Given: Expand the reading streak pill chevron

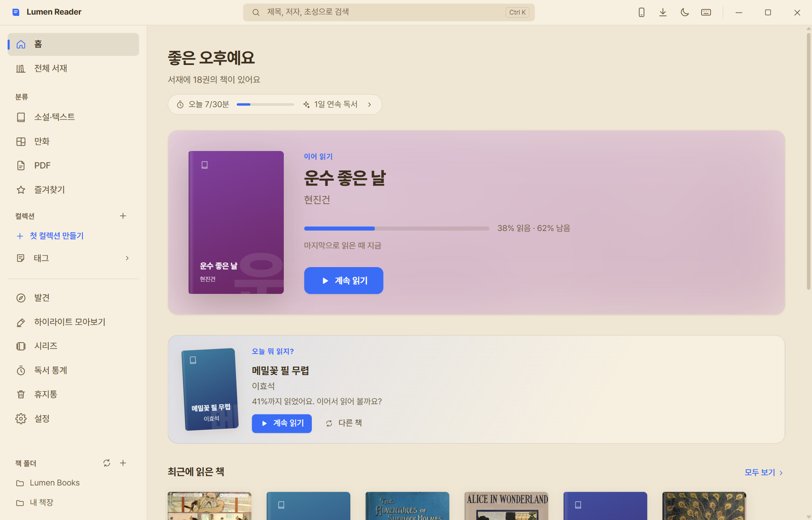Looking at the screenshot, I should (369, 105).
